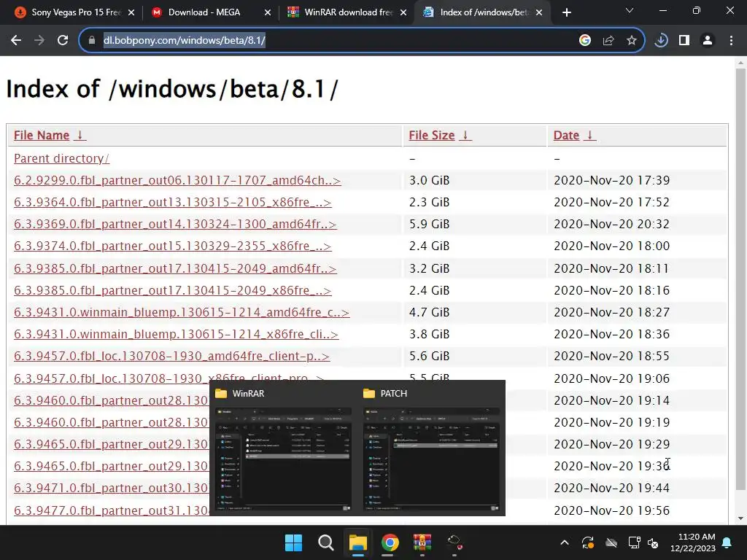Toggle the browser side panel
Viewport: 747px width, 560px height.
684,41
